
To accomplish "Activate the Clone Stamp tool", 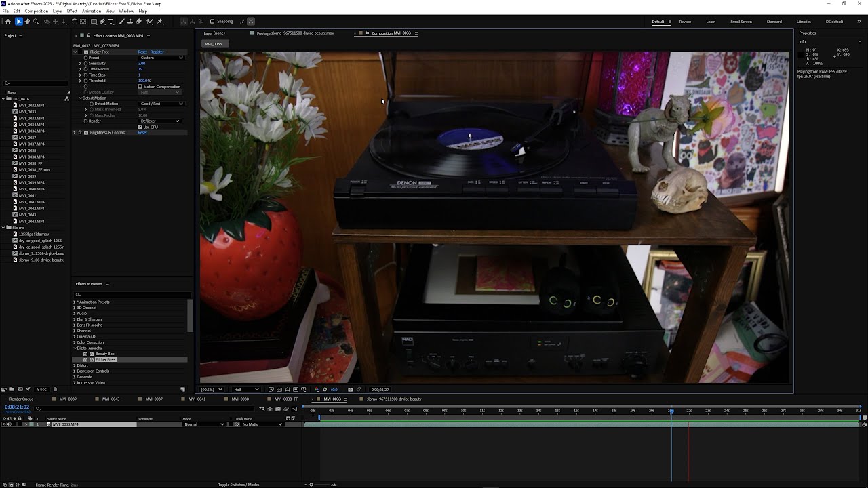I will tap(130, 22).
